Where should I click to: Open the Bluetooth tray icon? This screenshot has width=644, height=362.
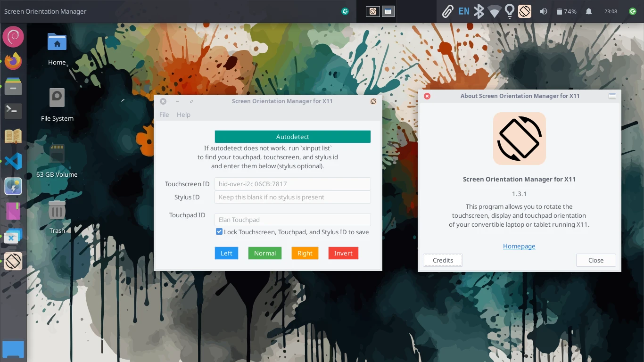point(479,11)
